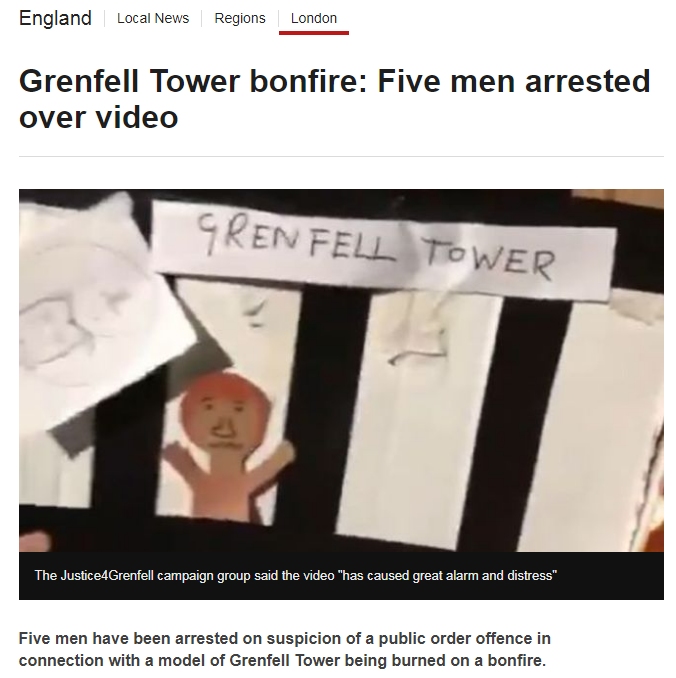Click the bold intro paragraph about five men
The height and width of the screenshot is (678, 676).
(x=285, y=649)
